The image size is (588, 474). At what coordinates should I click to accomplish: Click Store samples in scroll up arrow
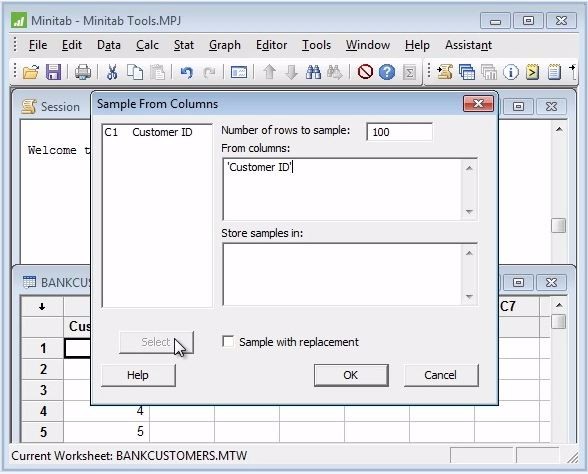pos(469,253)
